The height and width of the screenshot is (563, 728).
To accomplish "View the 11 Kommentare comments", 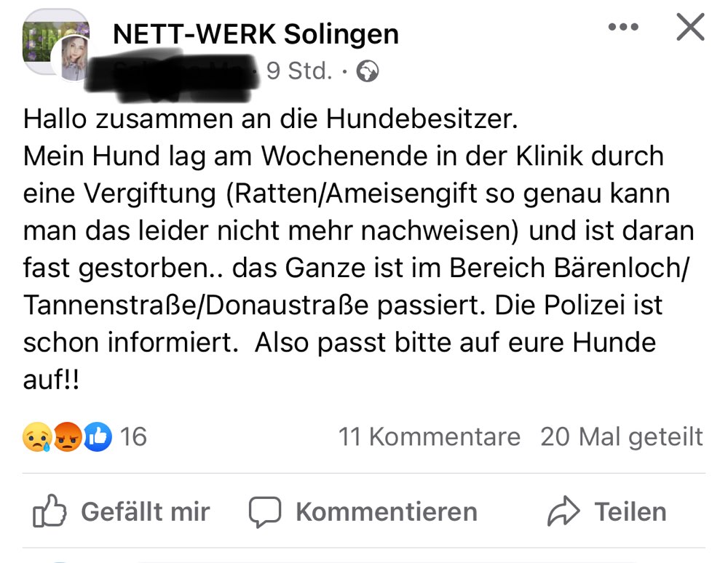I will tap(429, 436).
